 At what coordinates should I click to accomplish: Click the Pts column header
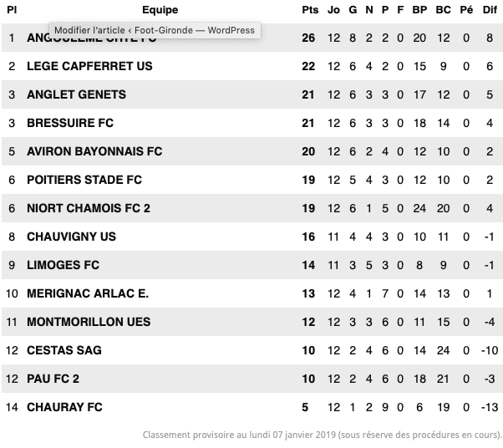(x=310, y=10)
